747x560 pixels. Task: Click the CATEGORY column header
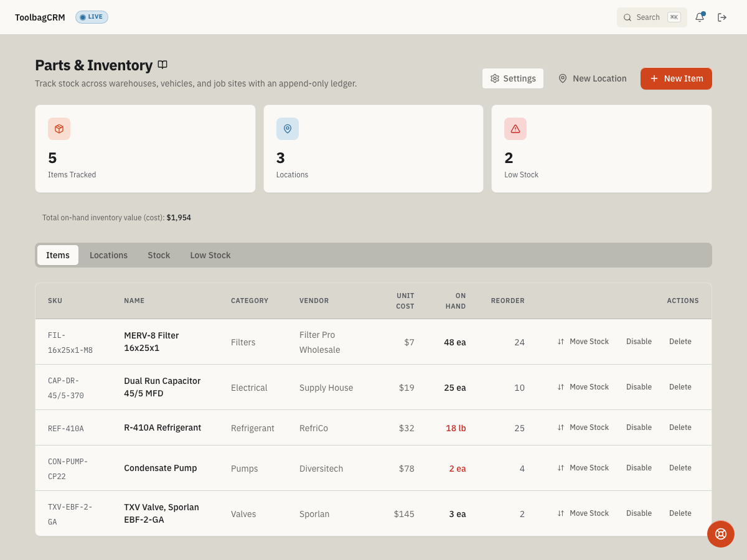(x=250, y=301)
